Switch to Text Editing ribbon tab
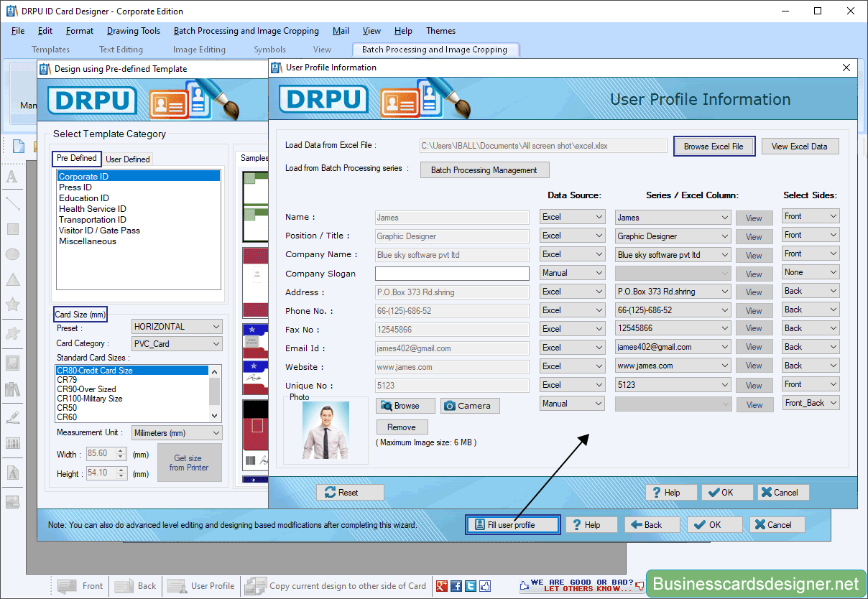The height and width of the screenshot is (599, 868). pyautogui.click(x=121, y=50)
